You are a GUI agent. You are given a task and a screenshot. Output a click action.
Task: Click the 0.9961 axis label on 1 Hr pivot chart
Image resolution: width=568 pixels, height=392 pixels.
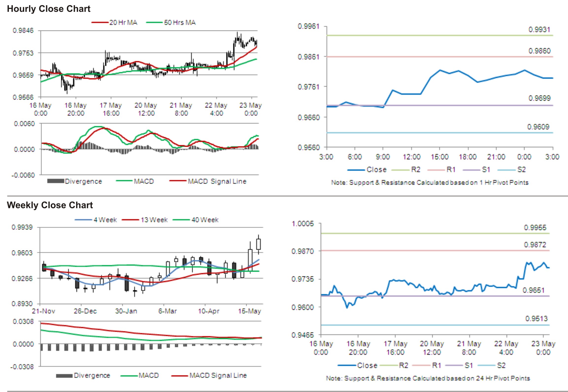click(309, 26)
